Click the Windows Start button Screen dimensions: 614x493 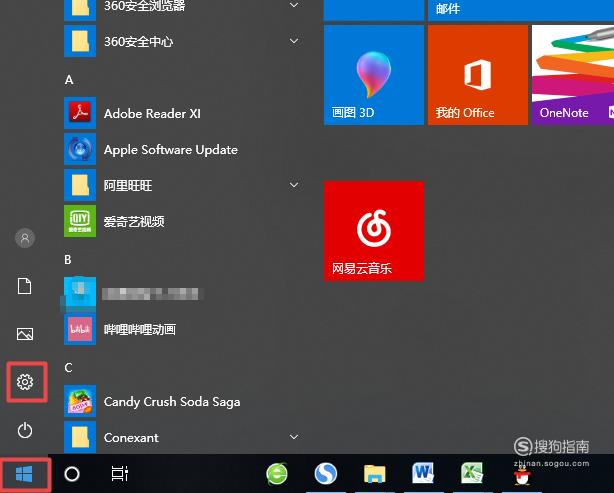[24, 474]
